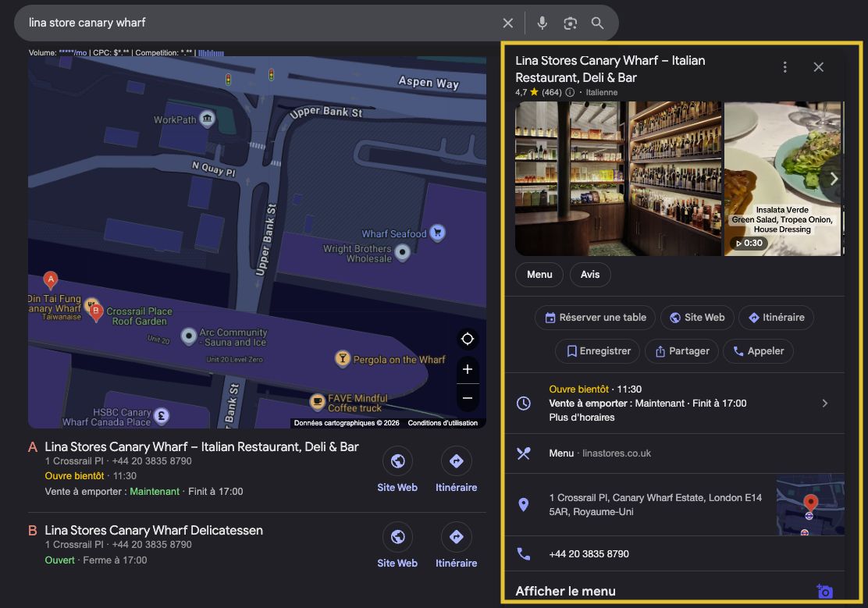Play the Insalata Verde video thumbnail
The image size is (868, 608).
[x=782, y=178]
